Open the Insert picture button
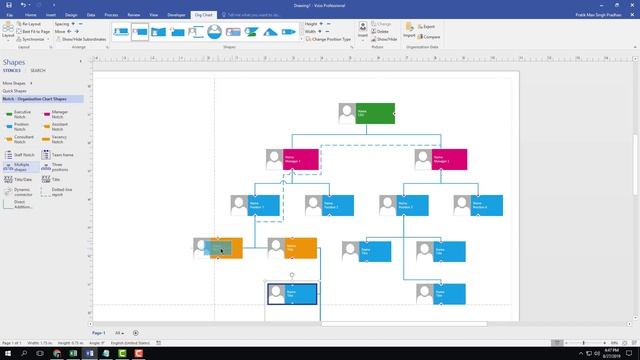Image resolution: width=640 pixels, height=360 pixels. click(362, 31)
